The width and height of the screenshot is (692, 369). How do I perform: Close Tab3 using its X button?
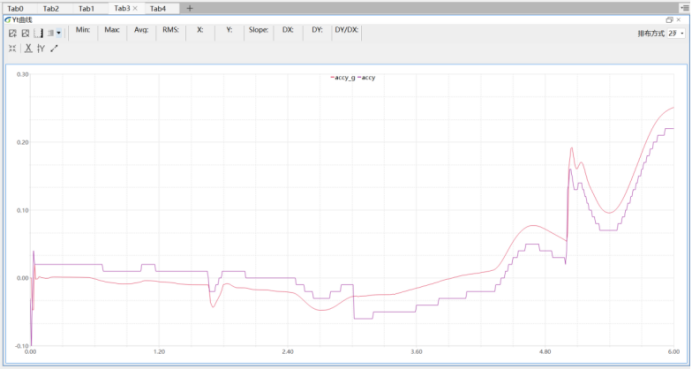tap(135, 8)
